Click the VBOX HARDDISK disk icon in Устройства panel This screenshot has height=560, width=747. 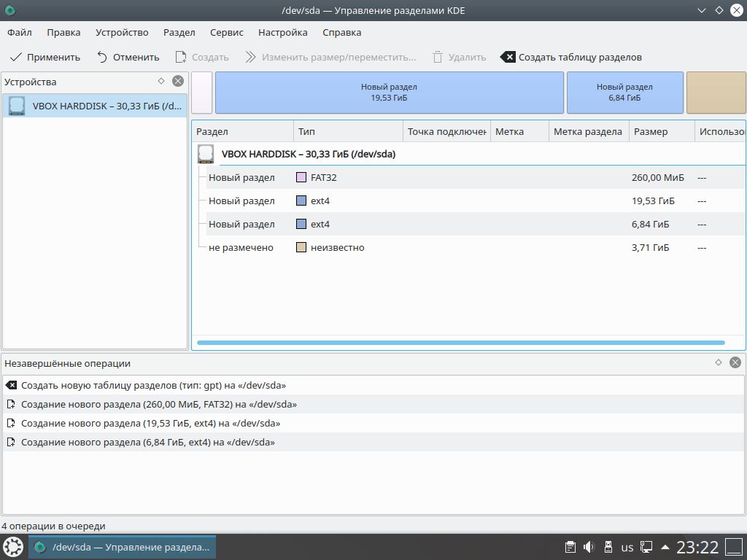tap(17, 106)
